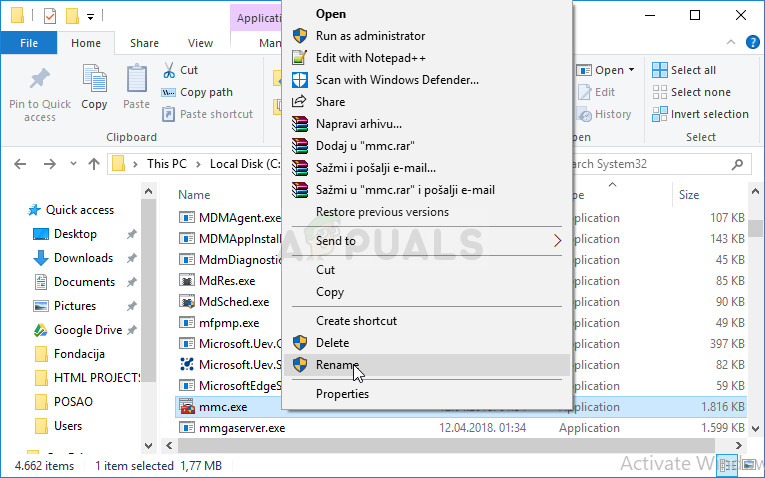Expand the recent locations dropdown chevron

tap(73, 164)
